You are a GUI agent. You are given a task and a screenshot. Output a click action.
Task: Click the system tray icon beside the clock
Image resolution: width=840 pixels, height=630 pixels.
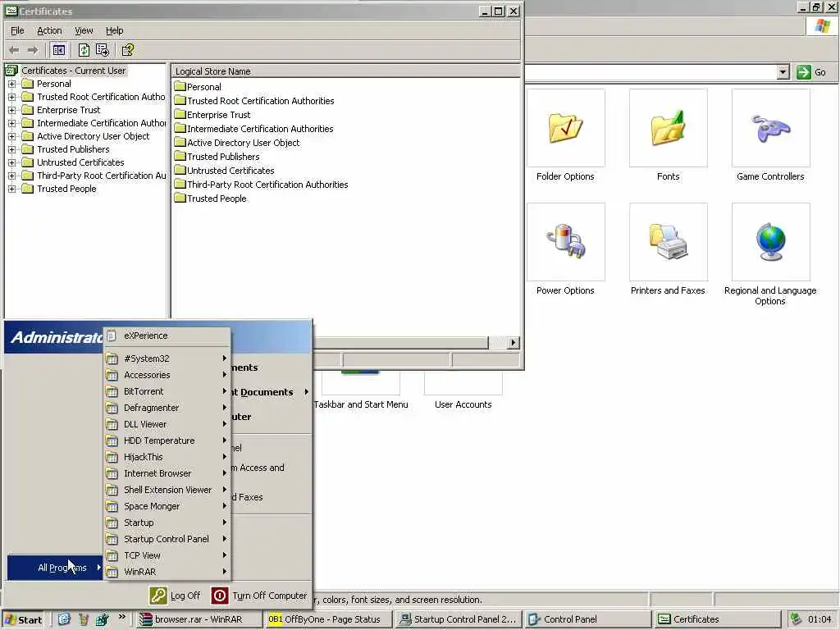coord(796,619)
